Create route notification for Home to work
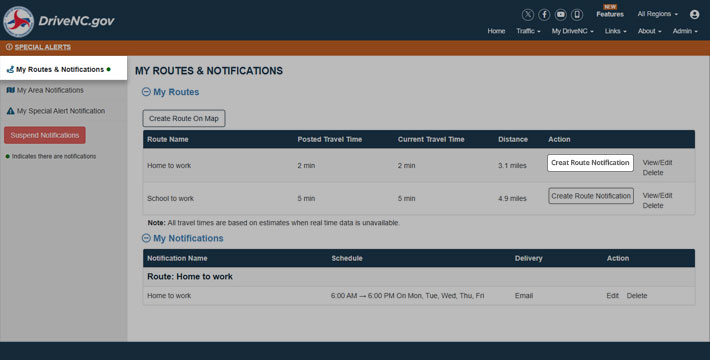The image size is (710, 360). click(x=590, y=163)
